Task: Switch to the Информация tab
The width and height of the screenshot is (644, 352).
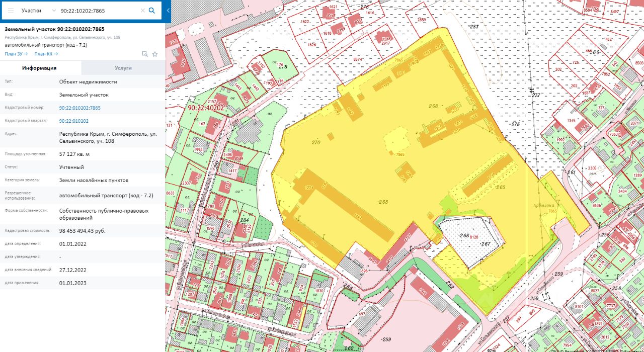Action: 40,68
